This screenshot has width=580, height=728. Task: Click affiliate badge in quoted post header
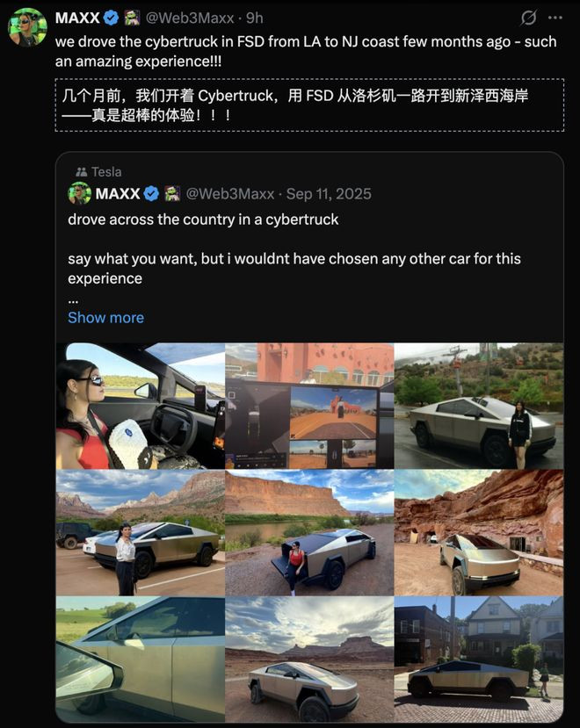point(172,193)
